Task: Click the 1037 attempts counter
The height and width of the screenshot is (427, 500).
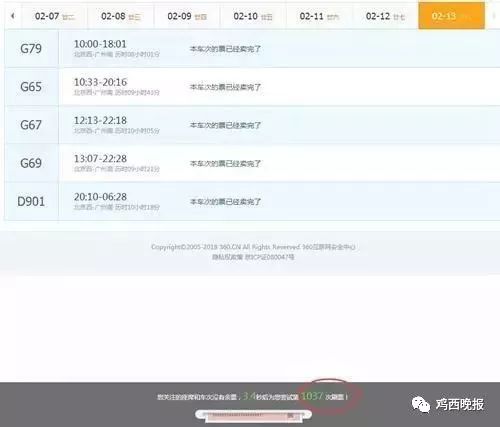Action: (x=312, y=396)
